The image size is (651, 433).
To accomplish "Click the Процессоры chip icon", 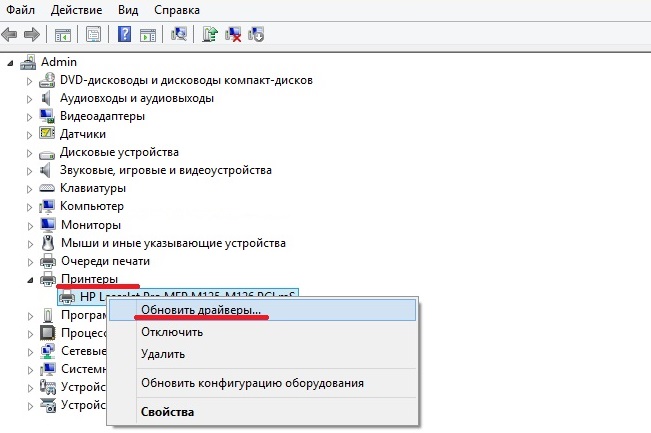I will point(48,333).
